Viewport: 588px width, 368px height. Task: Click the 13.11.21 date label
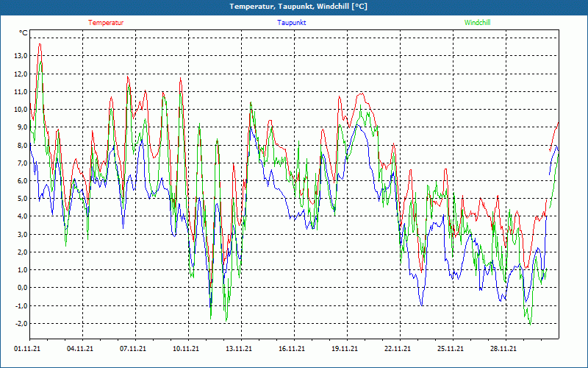(x=238, y=349)
